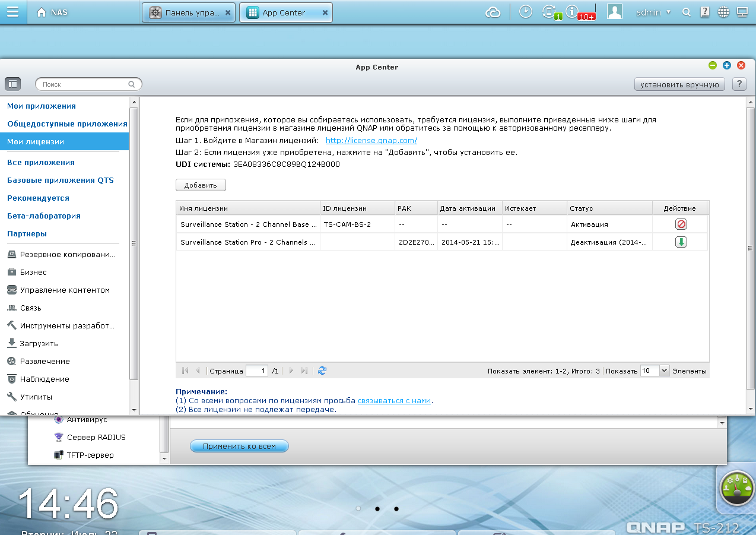Go to next page of license table
The image size is (756, 535).
click(291, 371)
